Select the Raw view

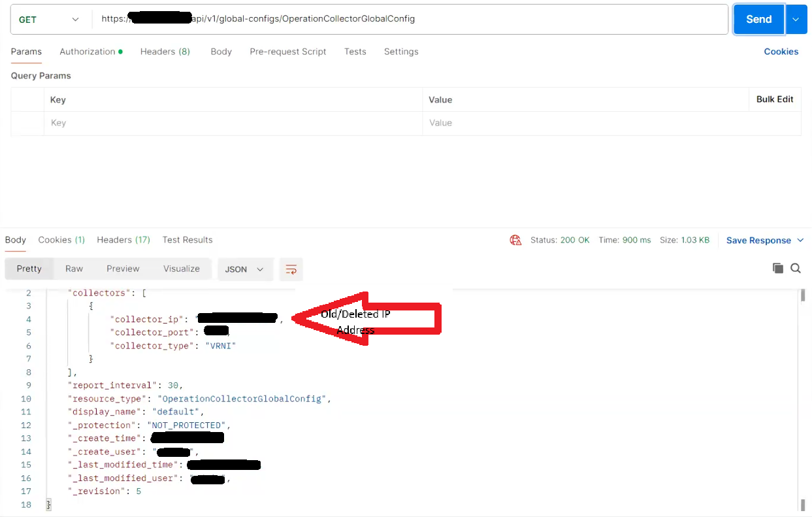(x=74, y=269)
